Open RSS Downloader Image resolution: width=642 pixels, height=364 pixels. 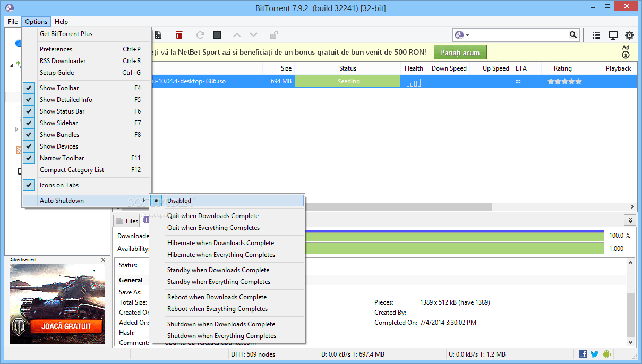coord(87,61)
